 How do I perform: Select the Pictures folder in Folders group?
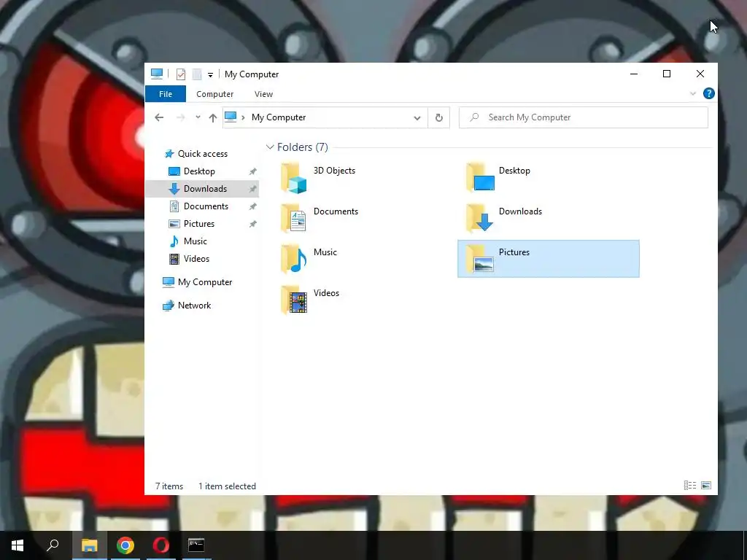coord(549,259)
